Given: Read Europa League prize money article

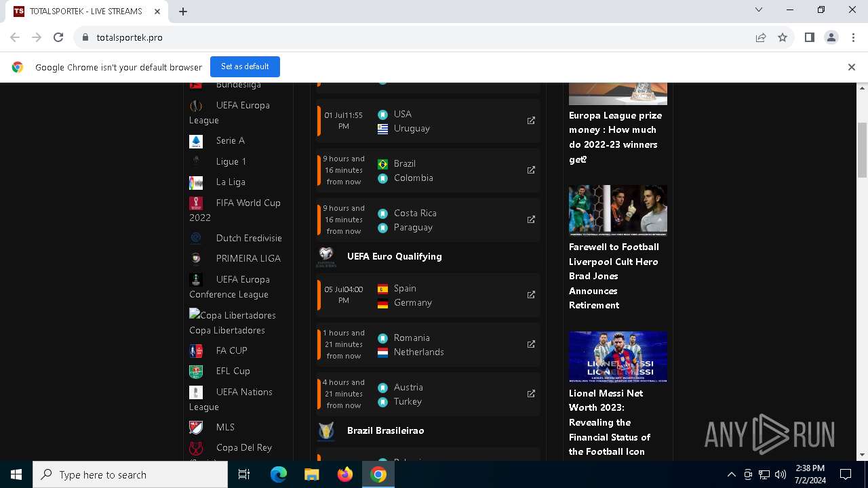Looking at the screenshot, I should [616, 138].
